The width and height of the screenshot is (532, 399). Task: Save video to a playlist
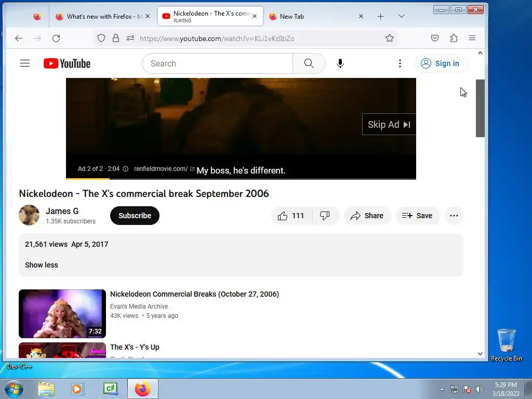tap(417, 216)
